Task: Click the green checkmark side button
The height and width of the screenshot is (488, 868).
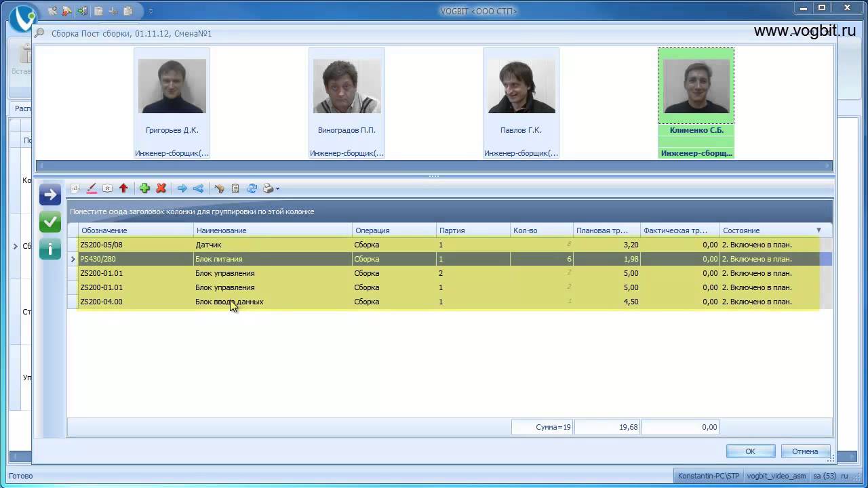Action: tap(50, 222)
